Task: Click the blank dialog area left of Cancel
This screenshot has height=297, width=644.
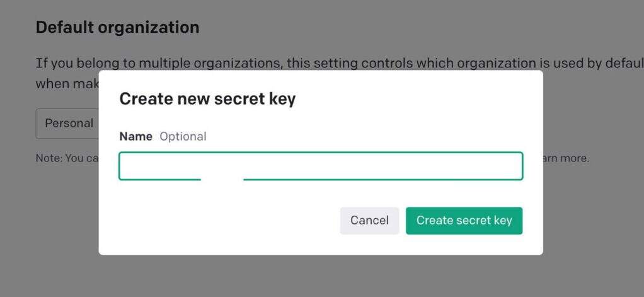Action: click(x=221, y=221)
